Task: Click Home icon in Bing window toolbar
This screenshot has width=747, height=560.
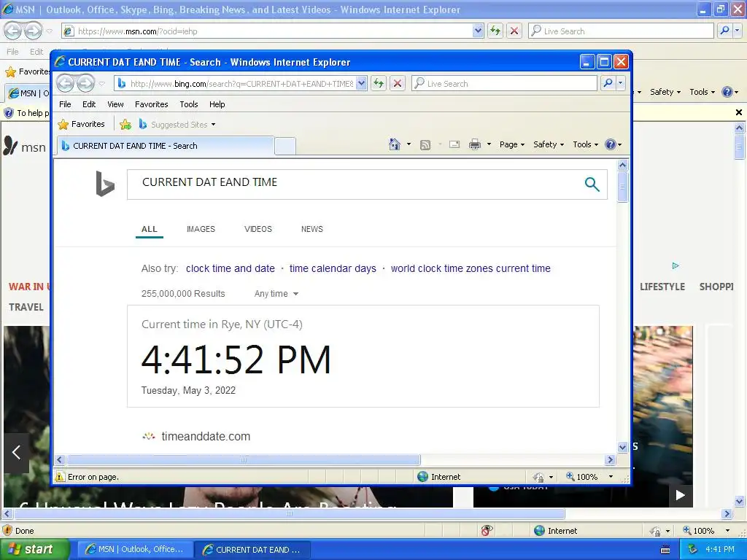Action: click(395, 144)
